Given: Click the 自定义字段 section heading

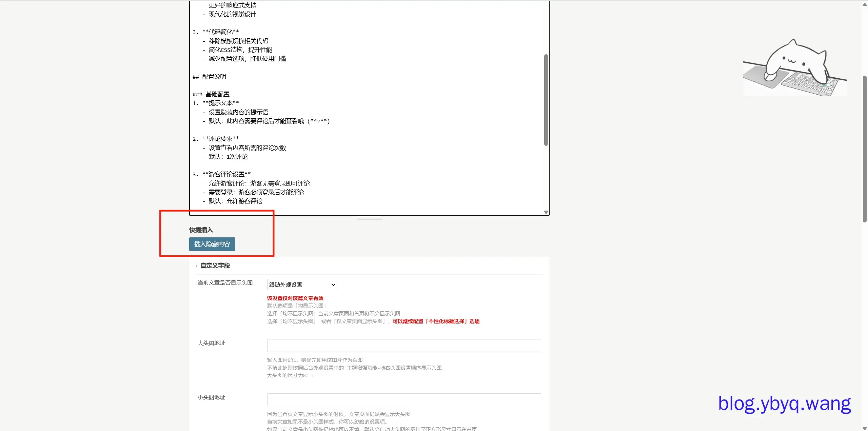Looking at the screenshot, I should coord(215,266).
